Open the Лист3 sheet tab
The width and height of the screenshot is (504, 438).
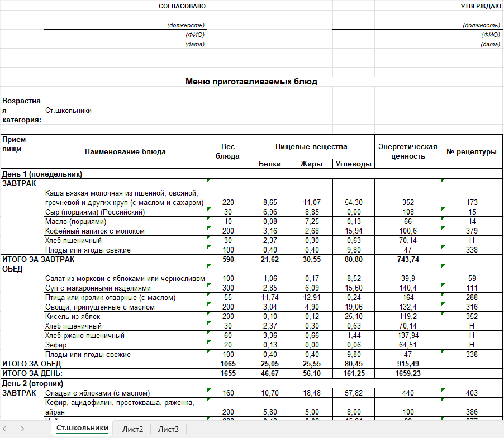[168, 429]
